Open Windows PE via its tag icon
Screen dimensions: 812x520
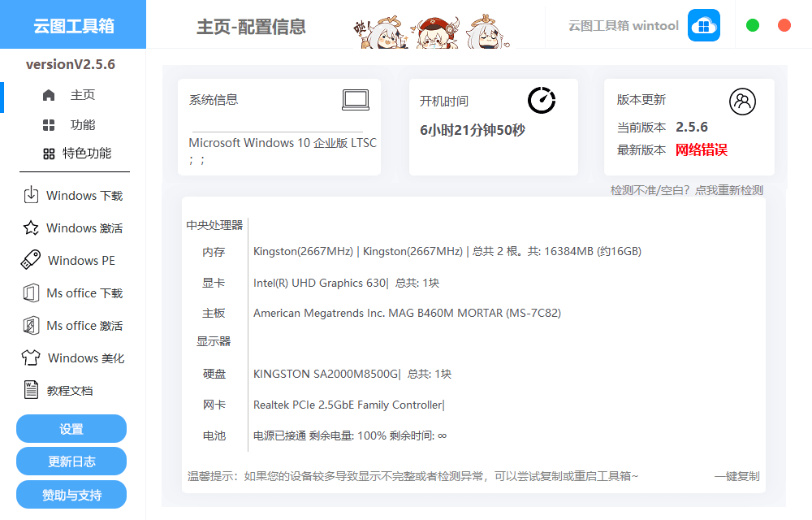pos(30,260)
